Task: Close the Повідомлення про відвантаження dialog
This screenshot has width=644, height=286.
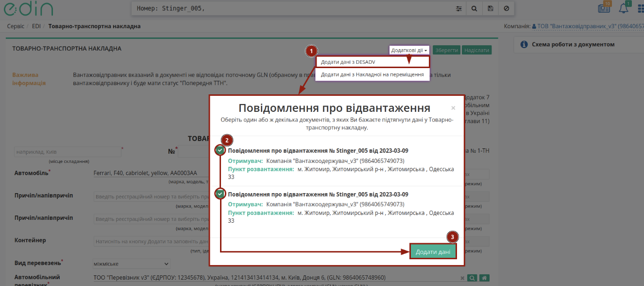Action: 453,108
